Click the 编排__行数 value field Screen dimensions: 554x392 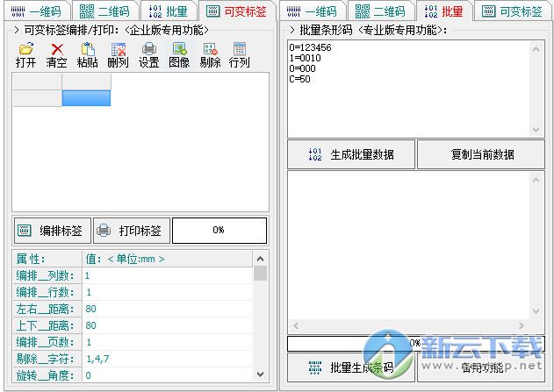[168, 292]
